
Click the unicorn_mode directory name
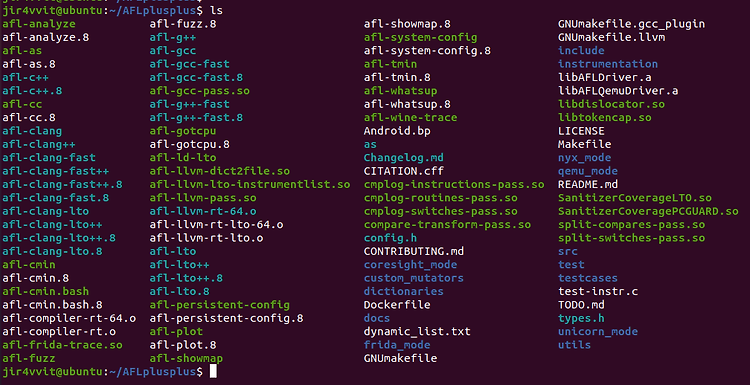point(598,332)
